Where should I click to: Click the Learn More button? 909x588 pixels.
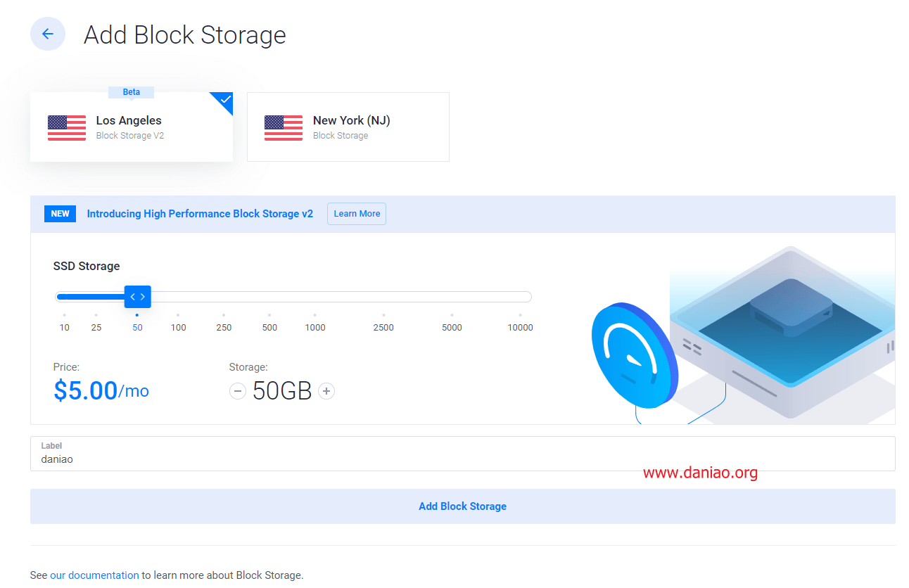[x=357, y=214]
